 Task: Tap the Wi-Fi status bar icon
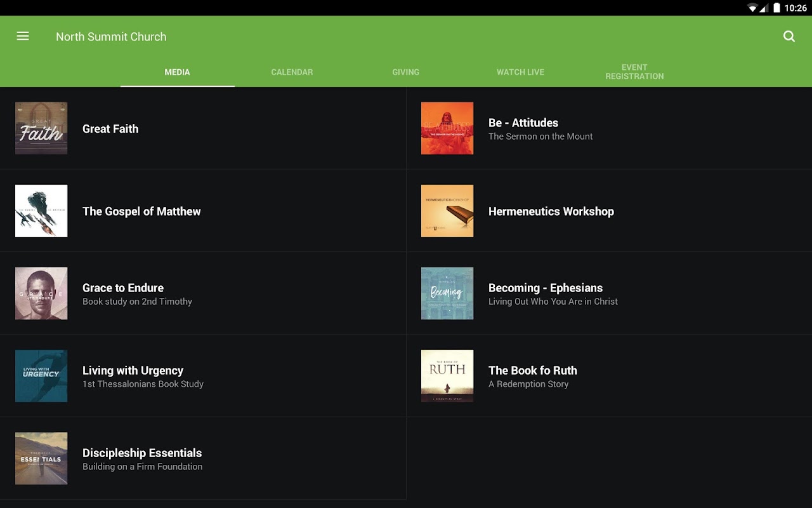(x=753, y=8)
